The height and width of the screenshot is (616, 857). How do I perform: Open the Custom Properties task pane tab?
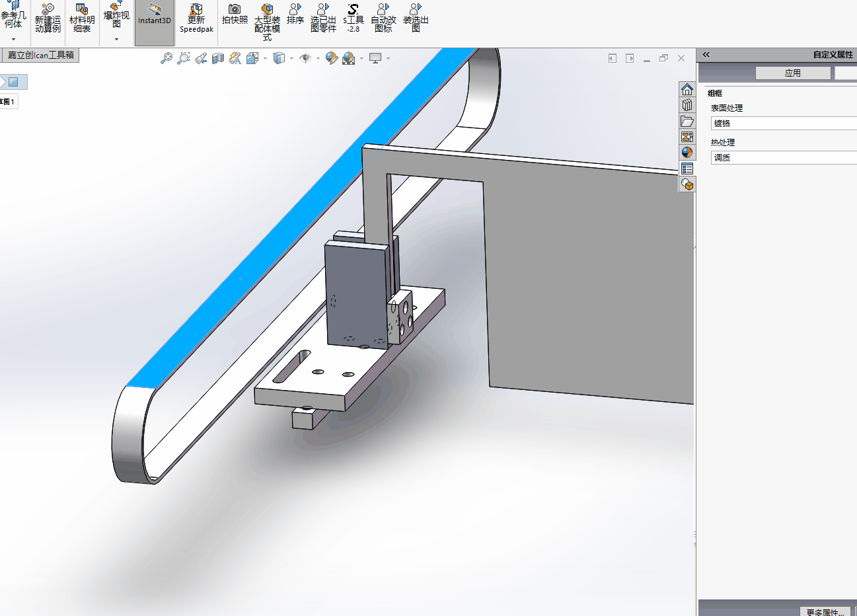coord(687,169)
